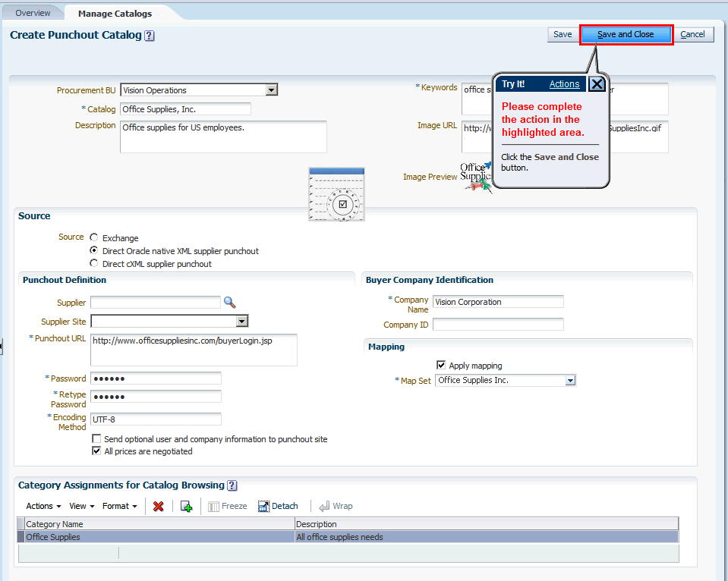Uncheck the Apply mapping checkbox
This screenshot has width=728, height=581.
coord(441,364)
